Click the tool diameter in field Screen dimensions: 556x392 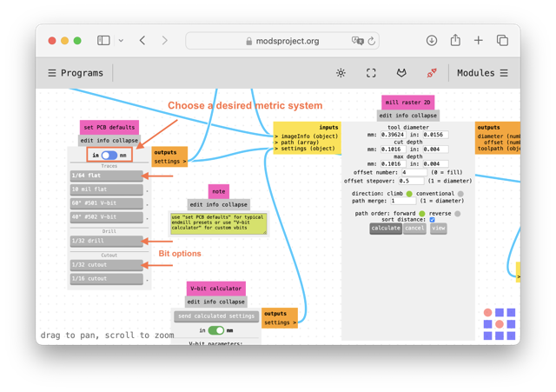(x=436, y=135)
